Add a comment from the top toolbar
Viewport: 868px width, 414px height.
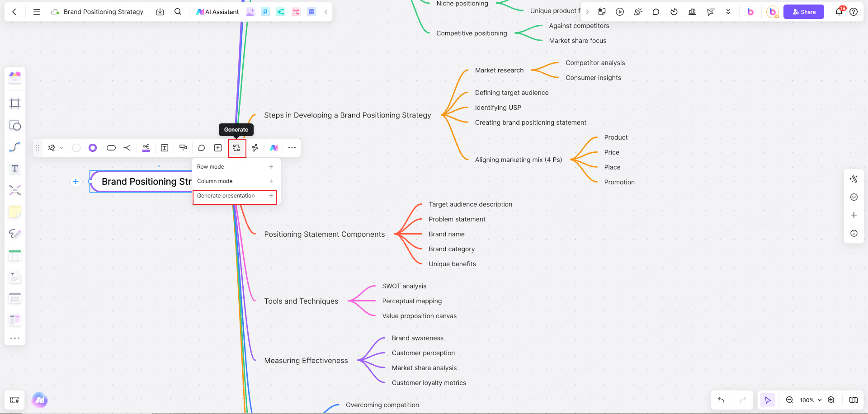pos(656,12)
